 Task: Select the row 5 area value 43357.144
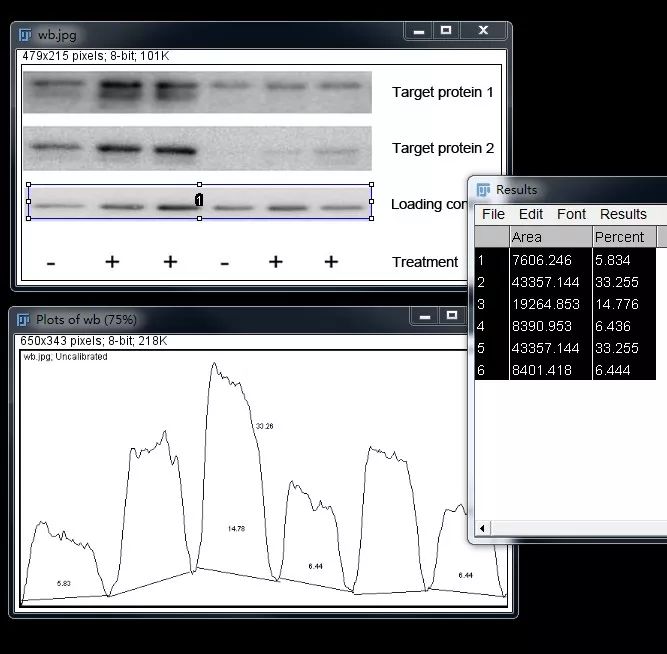[x=545, y=348]
